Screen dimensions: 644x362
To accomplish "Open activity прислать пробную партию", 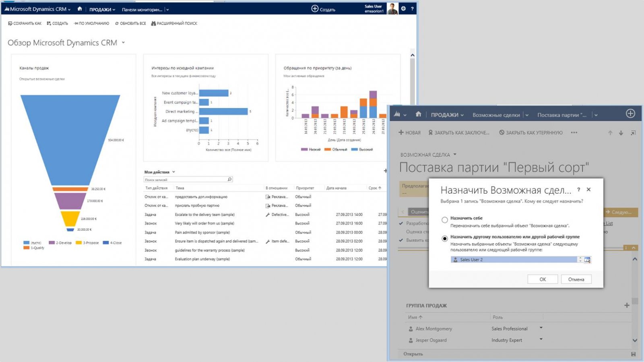I will (x=197, y=205).
